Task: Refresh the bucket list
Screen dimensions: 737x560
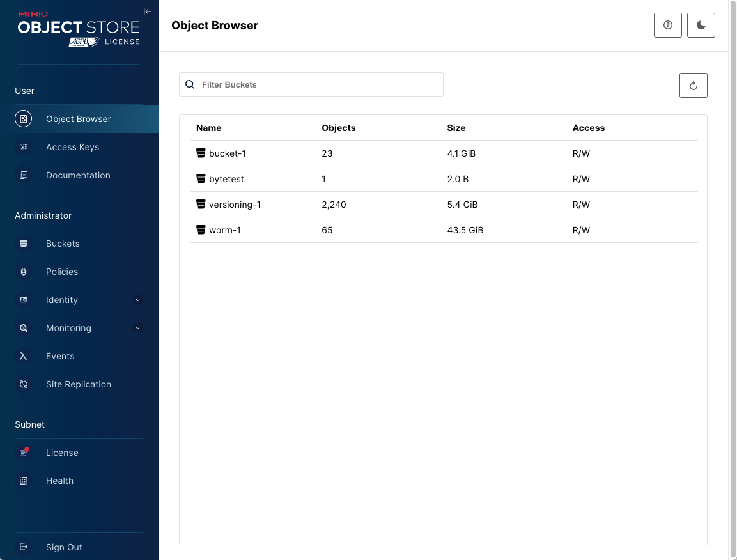Action: [x=693, y=86]
